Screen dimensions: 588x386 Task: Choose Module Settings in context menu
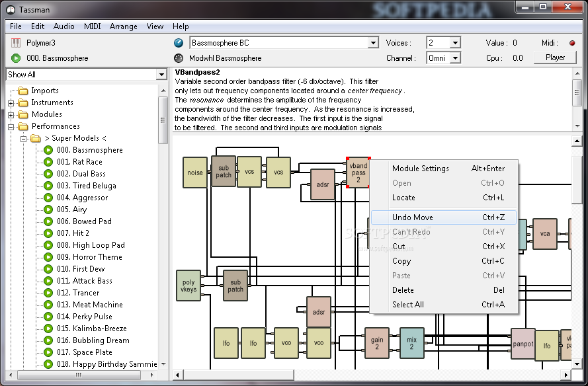point(444,169)
